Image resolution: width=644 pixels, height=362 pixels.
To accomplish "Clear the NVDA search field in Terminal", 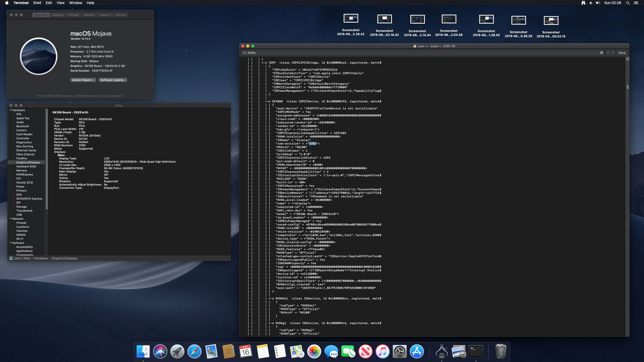I will point(601,53).
